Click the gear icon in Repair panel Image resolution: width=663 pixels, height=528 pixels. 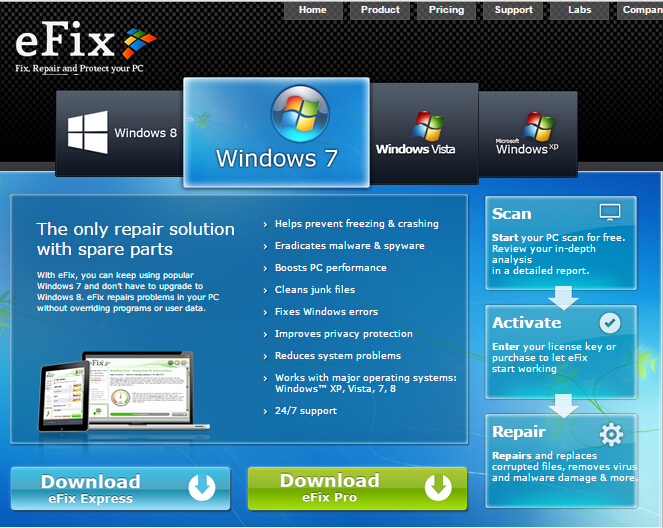coord(611,434)
